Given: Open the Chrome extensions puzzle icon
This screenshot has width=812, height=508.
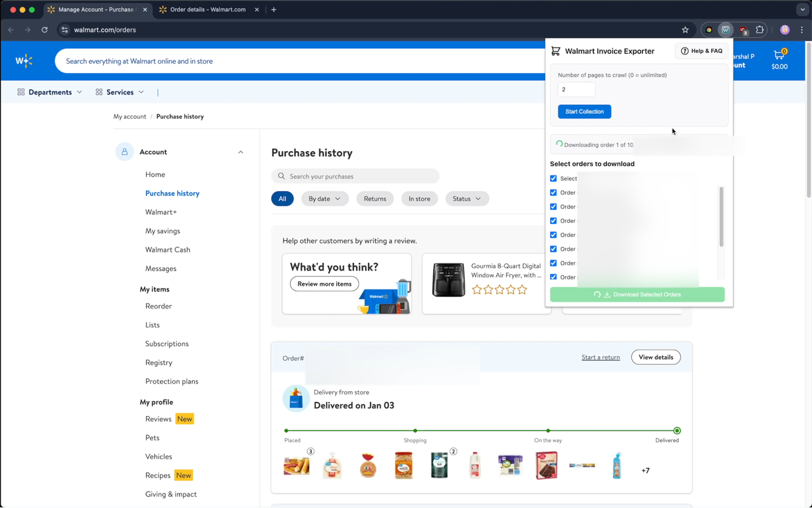Looking at the screenshot, I should (759, 30).
